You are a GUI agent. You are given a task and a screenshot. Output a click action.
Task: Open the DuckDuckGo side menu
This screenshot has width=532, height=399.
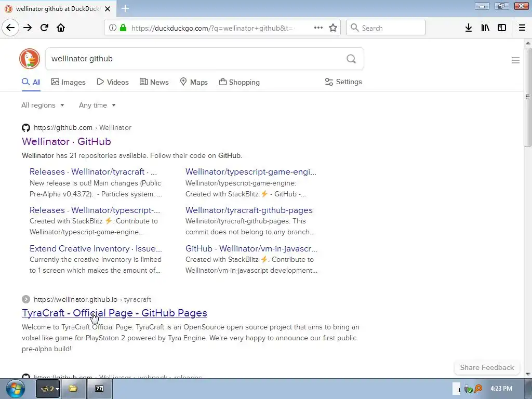click(515, 60)
